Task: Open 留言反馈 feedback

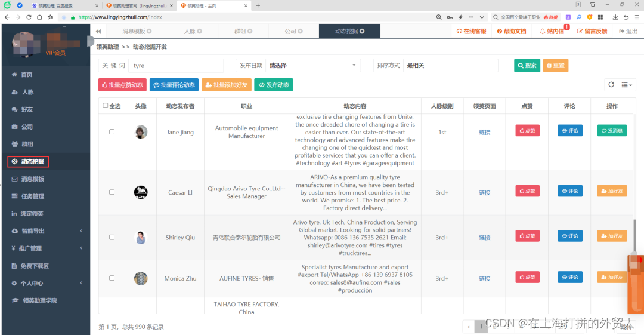Action: (592, 31)
